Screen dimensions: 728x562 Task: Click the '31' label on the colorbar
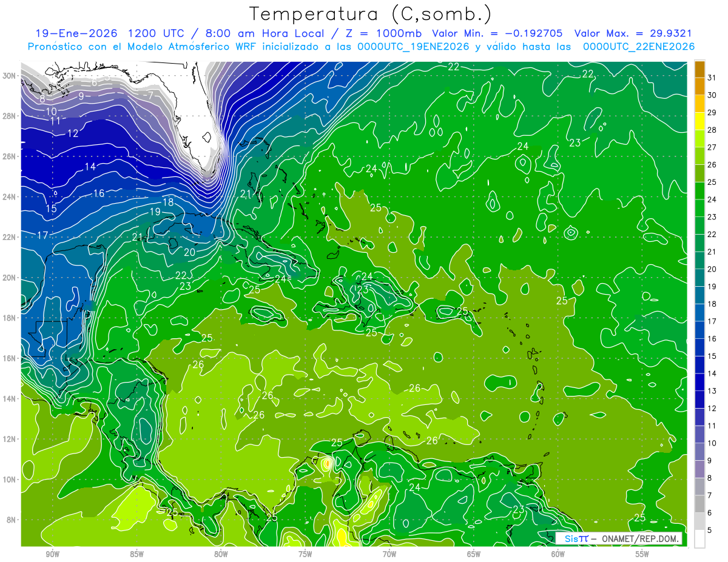(712, 77)
